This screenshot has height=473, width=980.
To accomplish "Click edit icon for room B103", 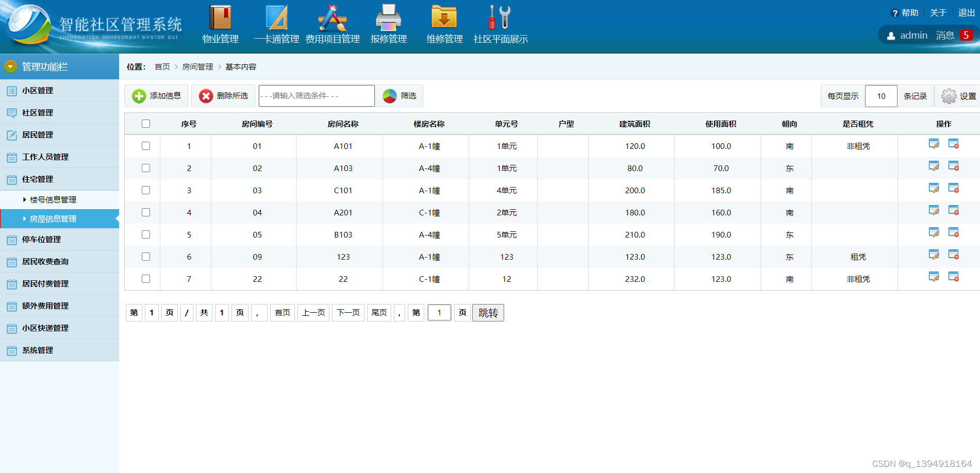I will (x=934, y=233).
